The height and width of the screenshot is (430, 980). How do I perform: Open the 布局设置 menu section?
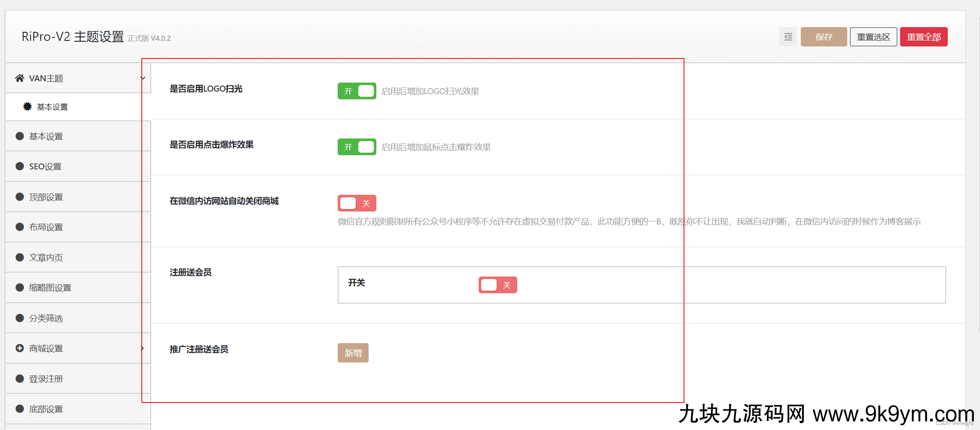(46, 227)
